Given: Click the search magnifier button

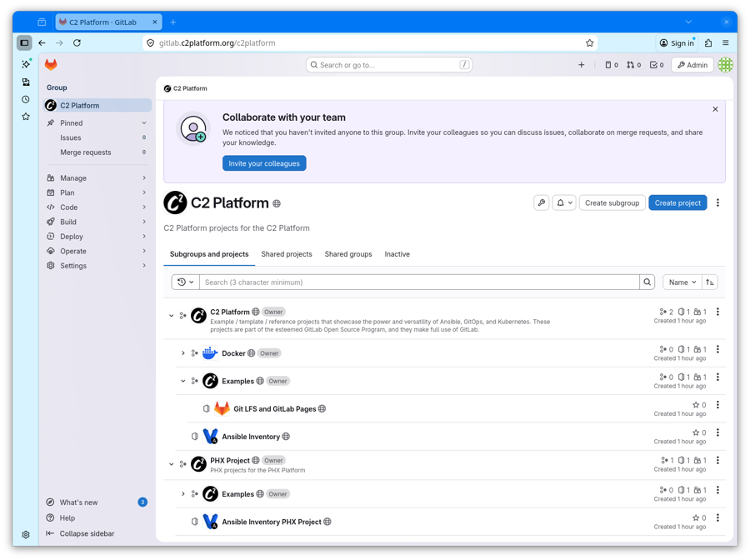Looking at the screenshot, I should click(647, 282).
